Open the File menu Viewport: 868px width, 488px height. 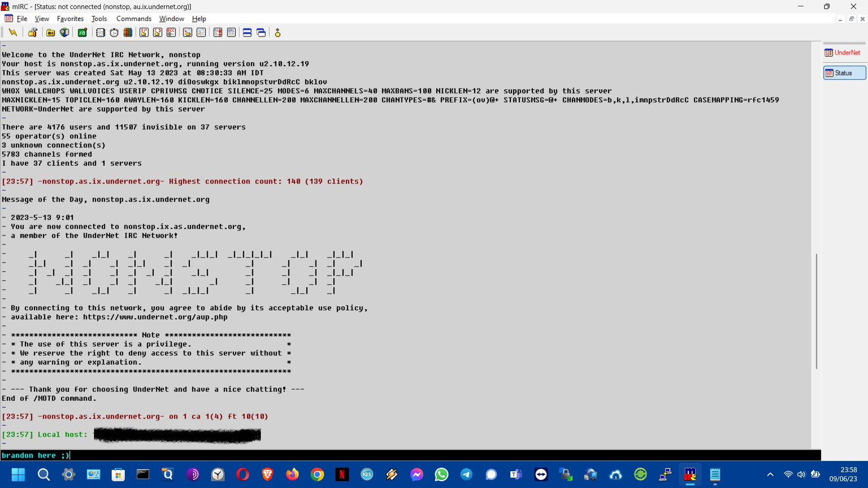[22, 19]
